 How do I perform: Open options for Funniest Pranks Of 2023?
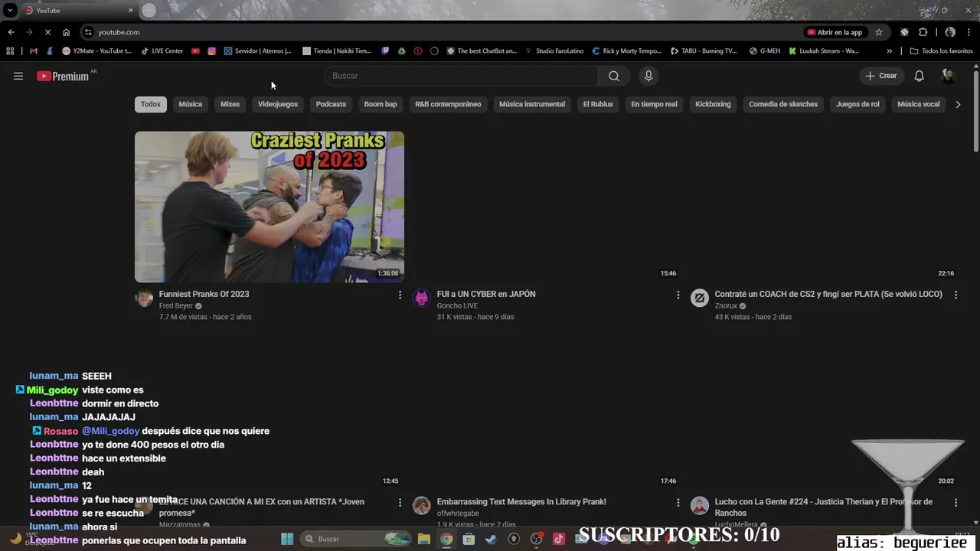[400, 295]
